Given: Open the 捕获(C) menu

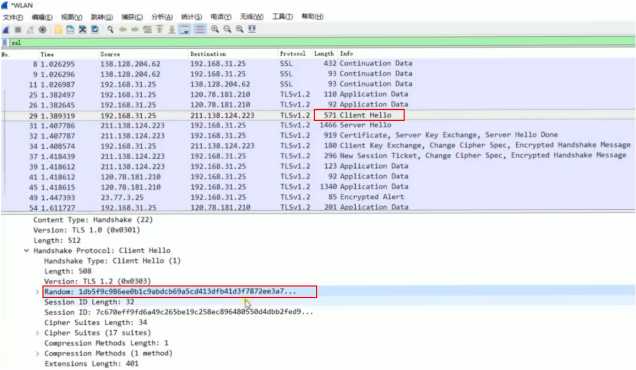Looking at the screenshot, I should click(132, 17).
